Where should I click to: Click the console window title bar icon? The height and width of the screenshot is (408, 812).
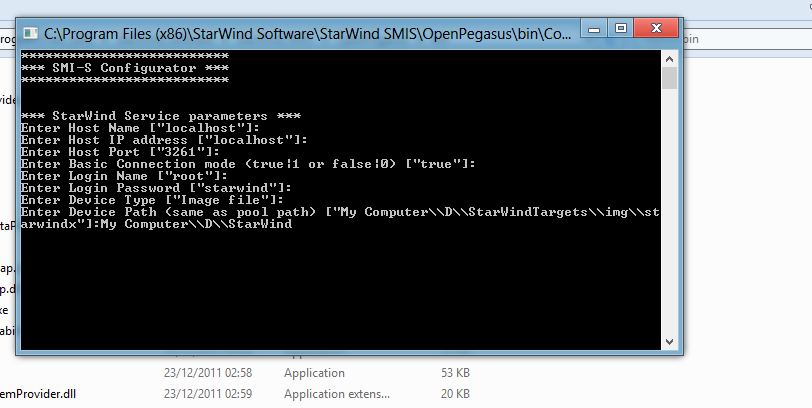pyautogui.click(x=30, y=34)
